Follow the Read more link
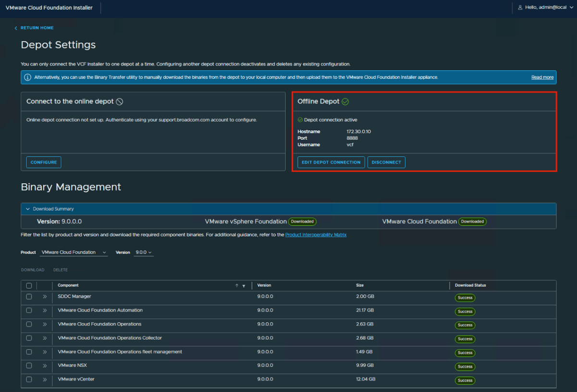The image size is (577, 392). [542, 77]
